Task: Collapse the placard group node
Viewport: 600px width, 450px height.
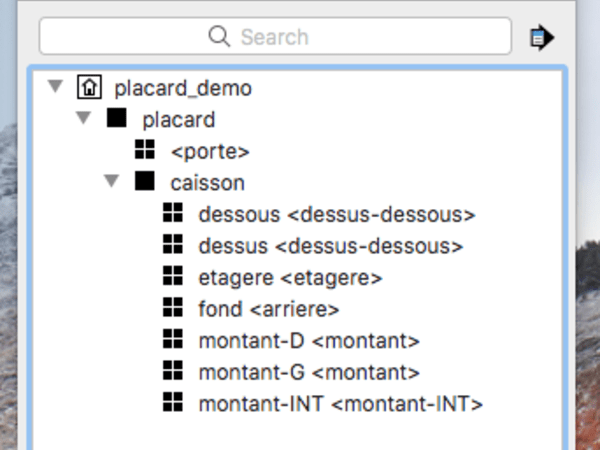Action: click(83, 119)
